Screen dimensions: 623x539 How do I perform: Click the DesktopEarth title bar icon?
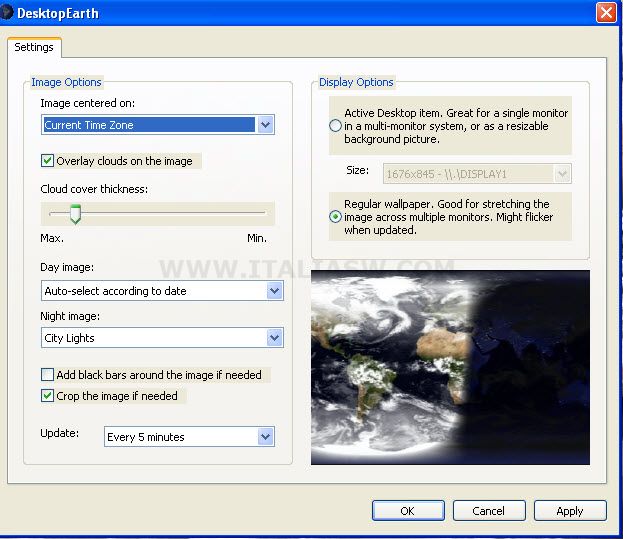tap(6, 13)
